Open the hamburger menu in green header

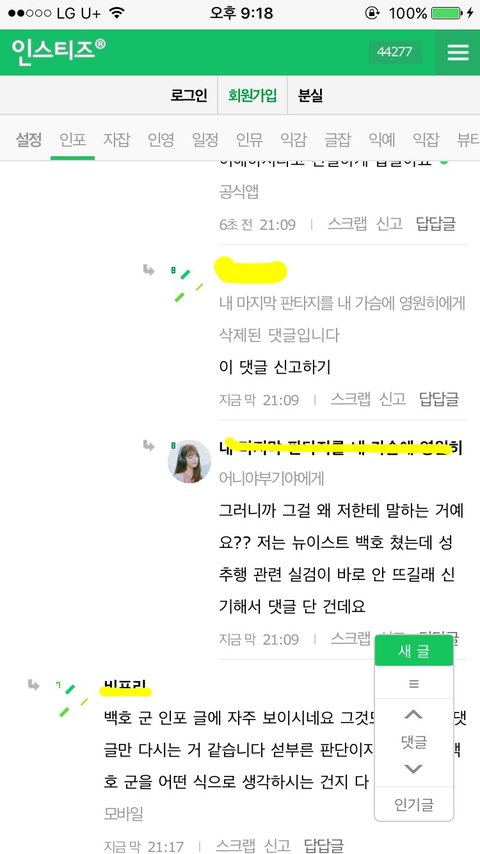pos(458,52)
